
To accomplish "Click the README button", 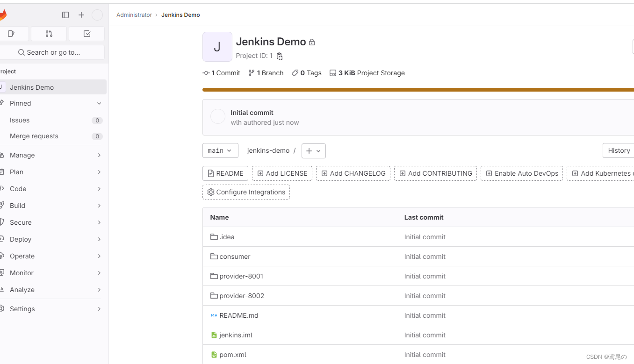I will [225, 173].
